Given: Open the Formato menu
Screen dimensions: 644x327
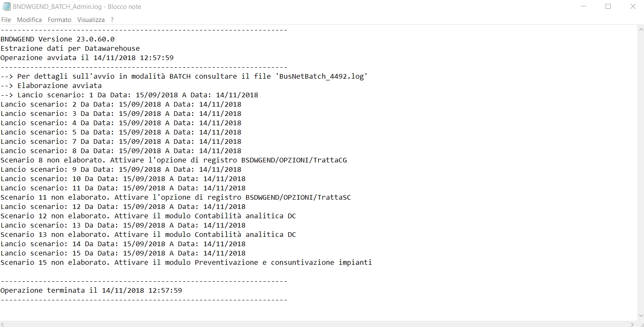Looking at the screenshot, I should point(60,20).
